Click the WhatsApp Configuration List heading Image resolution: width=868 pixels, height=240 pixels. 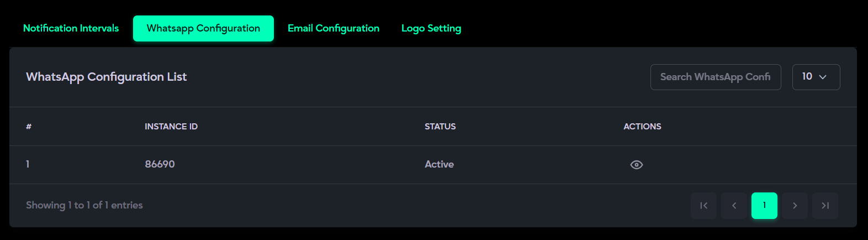click(106, 77)
